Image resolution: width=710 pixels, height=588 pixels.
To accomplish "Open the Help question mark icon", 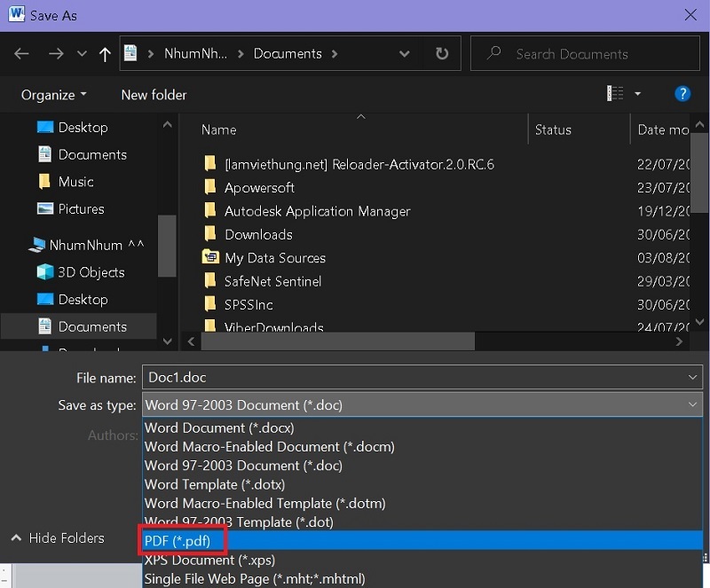I will pos(682,94).
